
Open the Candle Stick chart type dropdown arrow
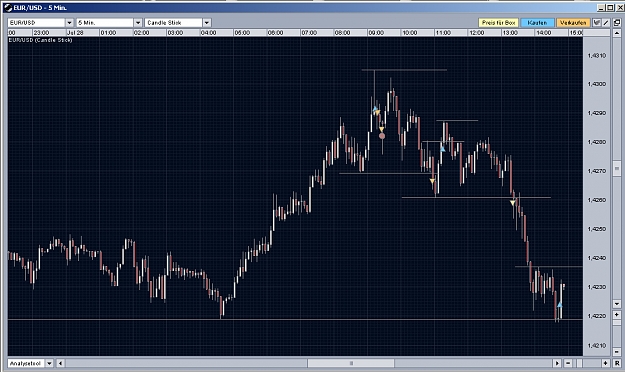click(x=206, y=23)
